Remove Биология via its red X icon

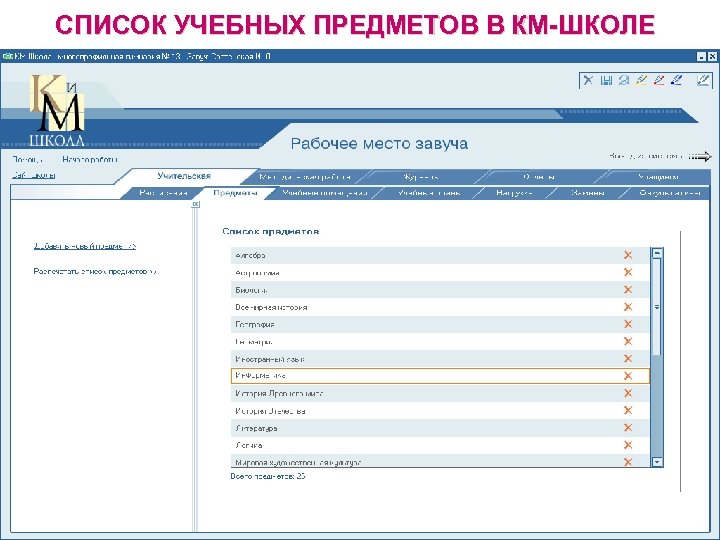pyautogui.click(x=628, y=290)
